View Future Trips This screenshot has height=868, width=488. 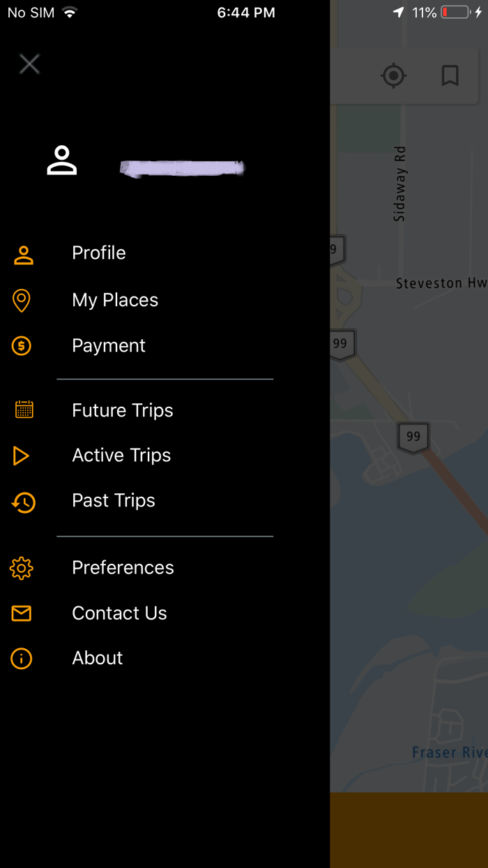click(x=122, y=410)
